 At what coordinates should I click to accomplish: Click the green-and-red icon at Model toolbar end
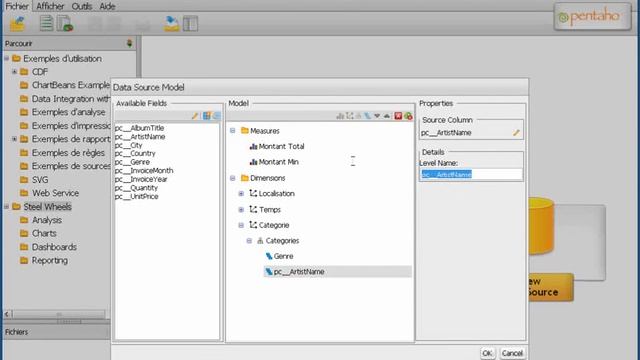pos(408,116)
